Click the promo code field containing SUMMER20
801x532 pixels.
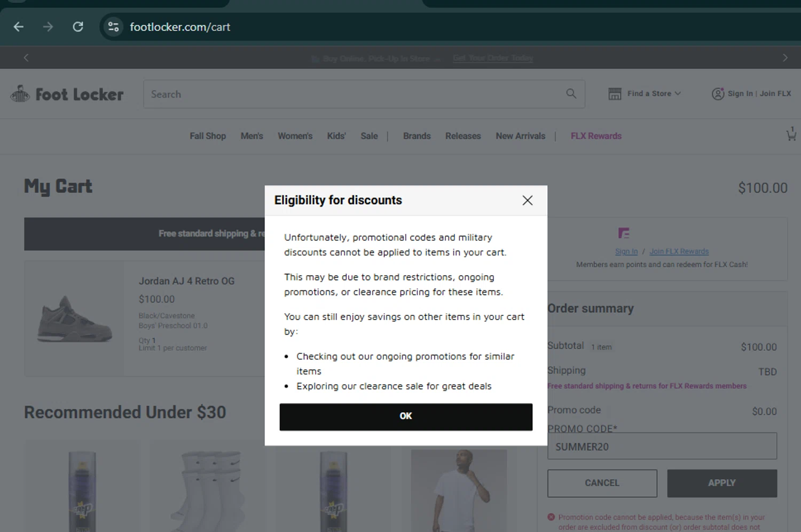[x=662, y=446]
